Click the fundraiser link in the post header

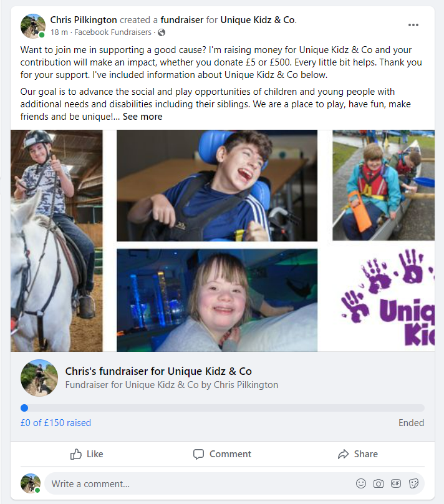click(x=182, y=20)
